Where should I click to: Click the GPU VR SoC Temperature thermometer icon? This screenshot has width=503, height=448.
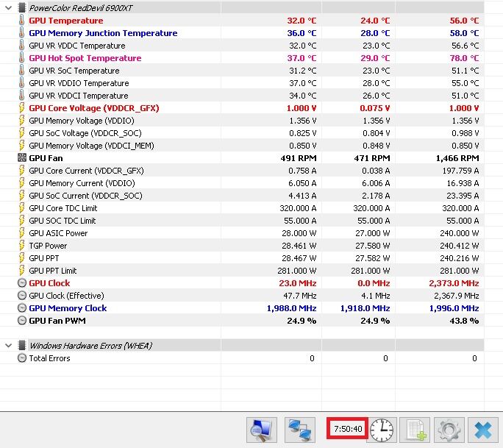point(21,71)
